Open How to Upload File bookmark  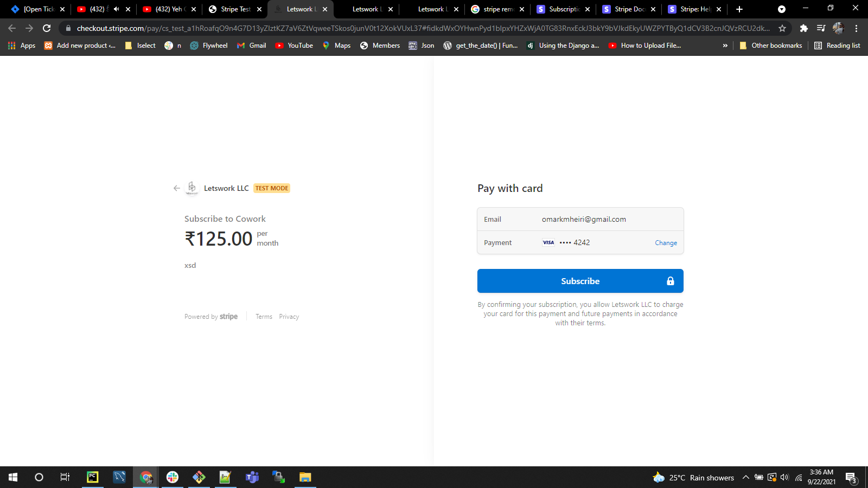(644, 46)
